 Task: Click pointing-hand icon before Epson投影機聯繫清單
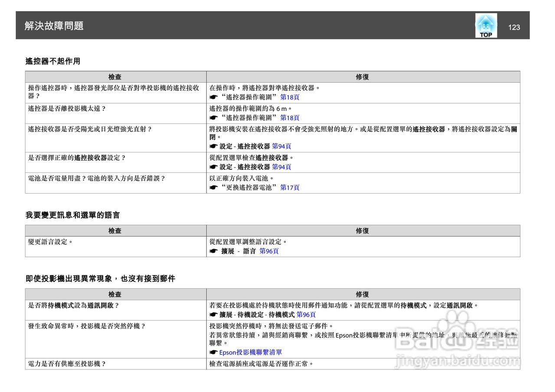[x=213, y=353]
